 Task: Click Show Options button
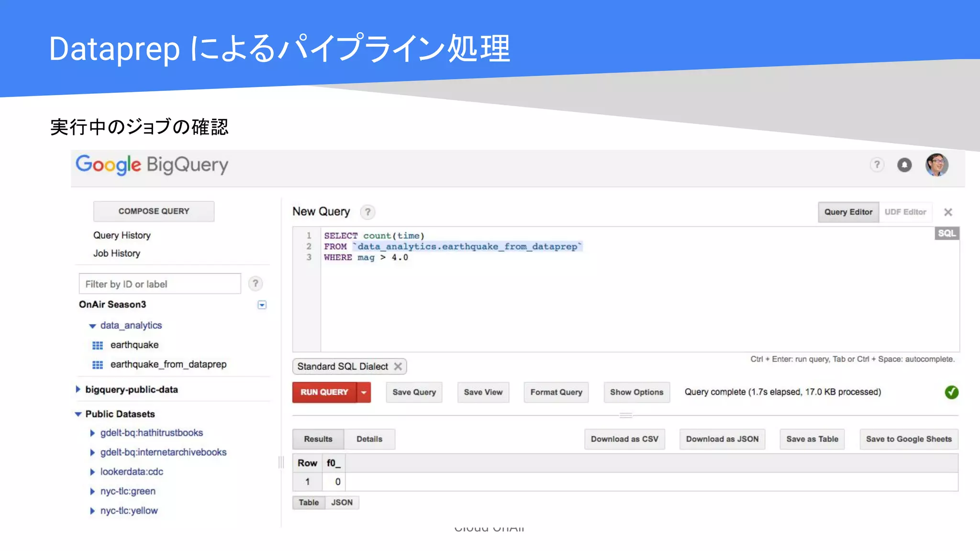[636, 392]
